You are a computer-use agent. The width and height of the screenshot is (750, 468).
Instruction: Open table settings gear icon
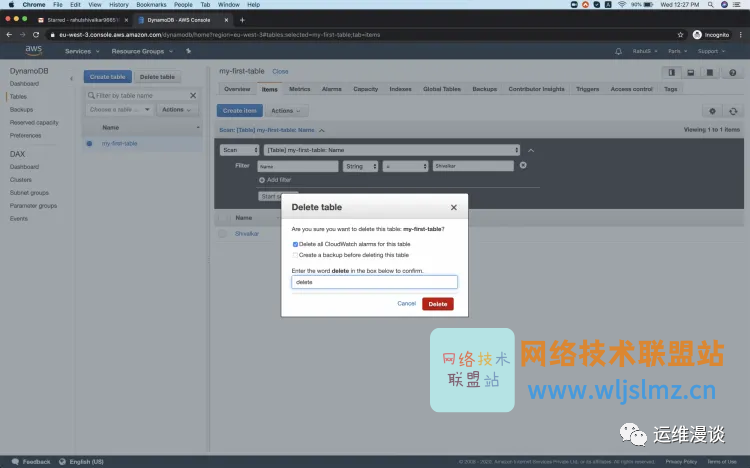coord(712,111)
